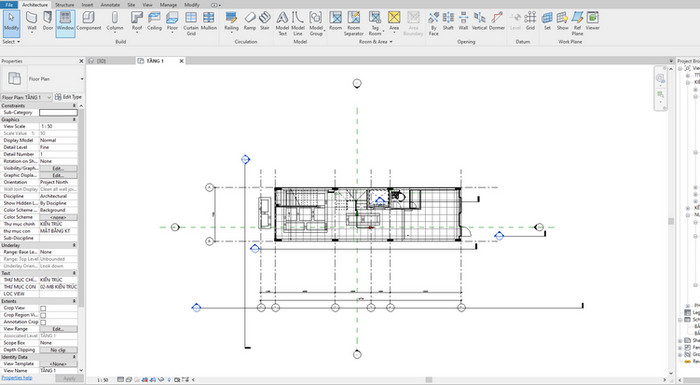The height and width of the screenshot is (385, 700).
Task: Expand the Room & Area panel dropdown
Action: click(375, 42)
